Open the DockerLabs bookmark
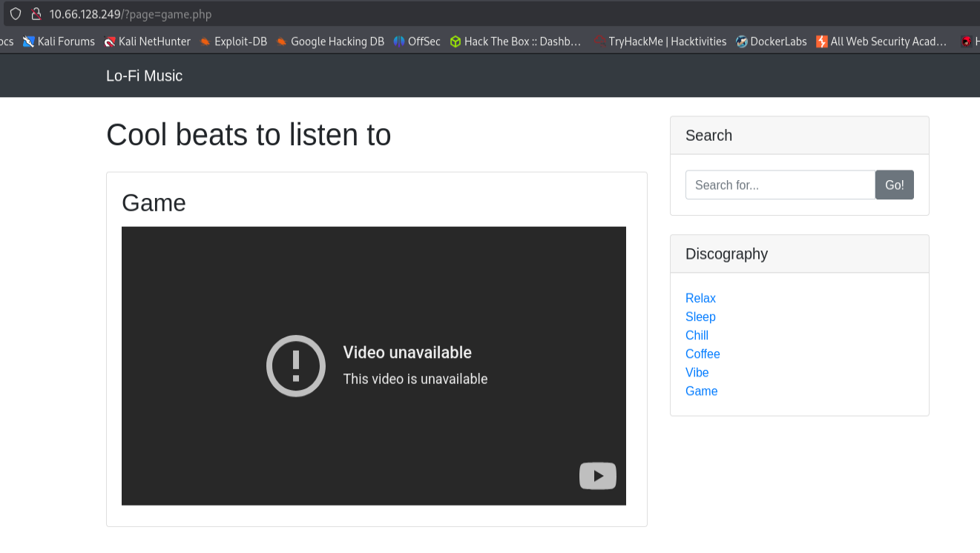The height and width of the screenshot is (553, 980). [x=771, y=42]
